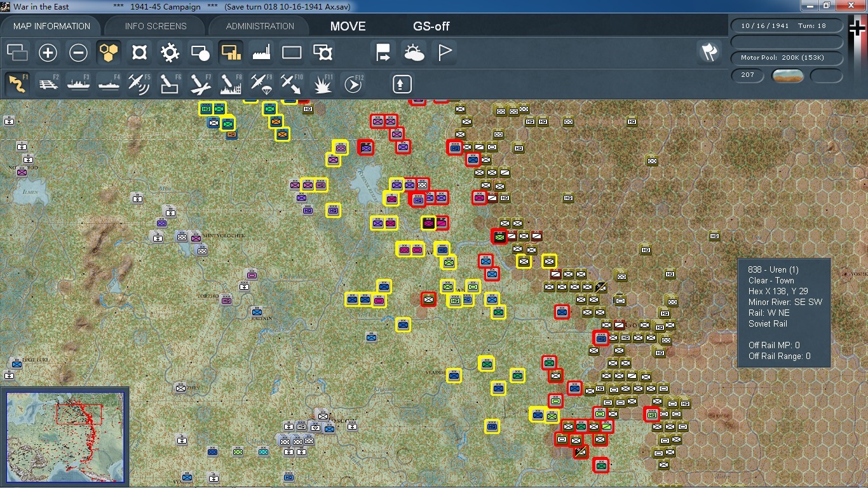Click the weather terrain pill indicator
The image size is (868, 488).
pyautogui.click(x=787, y=76)
